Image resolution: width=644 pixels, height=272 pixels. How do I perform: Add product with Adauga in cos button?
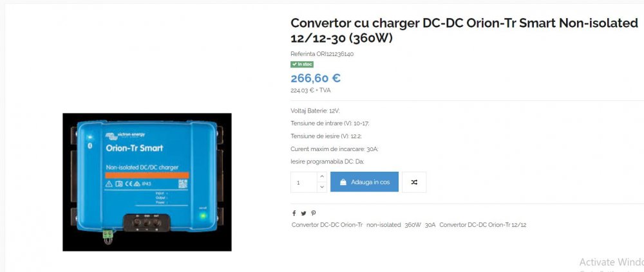365,182
